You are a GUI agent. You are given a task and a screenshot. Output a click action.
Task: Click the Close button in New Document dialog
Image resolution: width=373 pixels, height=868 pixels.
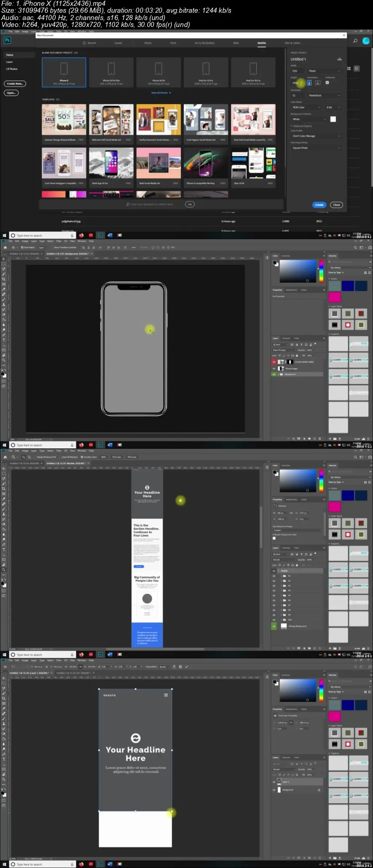337,205
